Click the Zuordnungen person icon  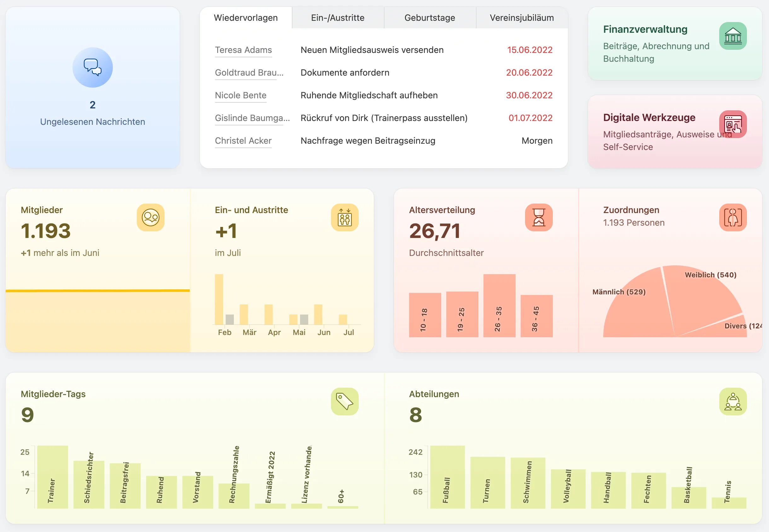click(733, 217)
